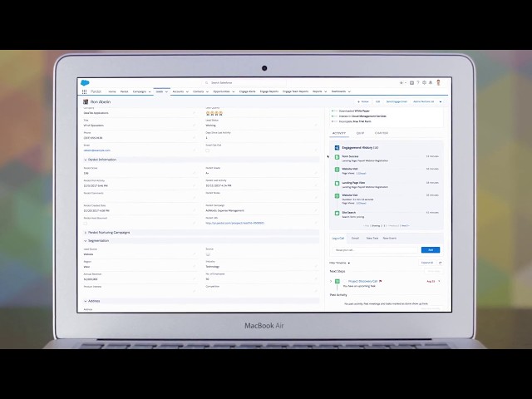
Task: Open the Accounts tab dropdown arrow
Action: 187,91
